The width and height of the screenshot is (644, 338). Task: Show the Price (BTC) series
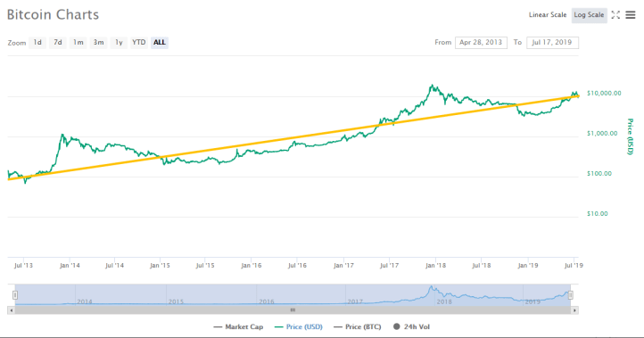[358, 327]
